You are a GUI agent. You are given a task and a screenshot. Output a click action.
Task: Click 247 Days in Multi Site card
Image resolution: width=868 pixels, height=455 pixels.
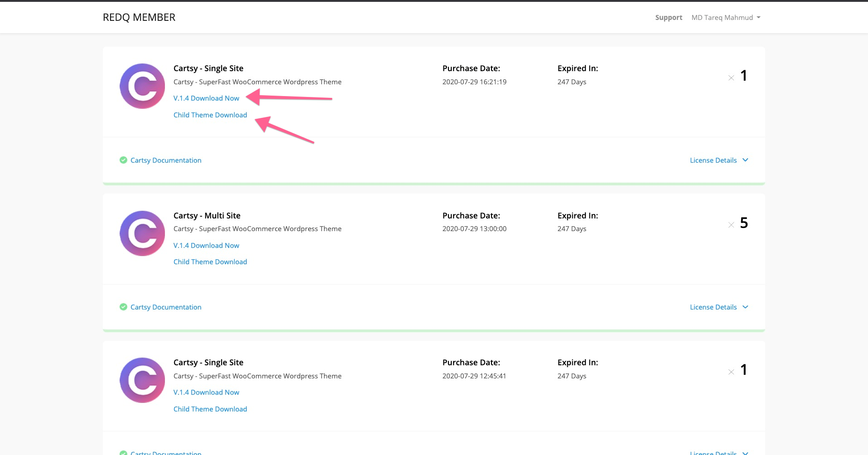pyautogui.click(x=572, y=229)
